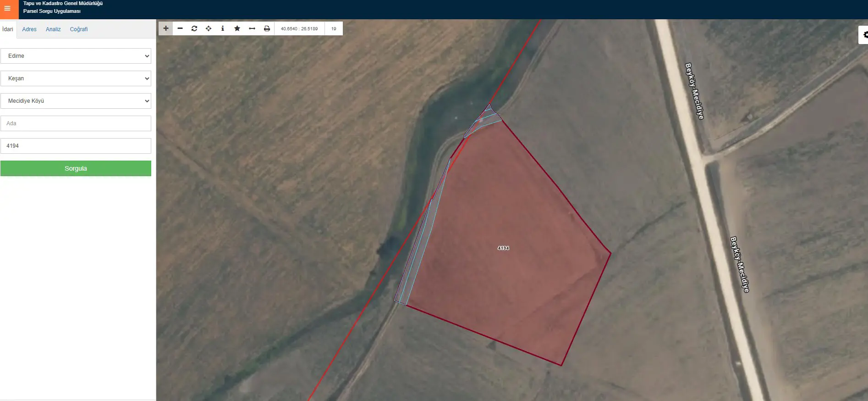The width and height of the screenshot is (868, 401).
Task: Click the 4194 parcel label on map
Action: [x=503, y=248]
